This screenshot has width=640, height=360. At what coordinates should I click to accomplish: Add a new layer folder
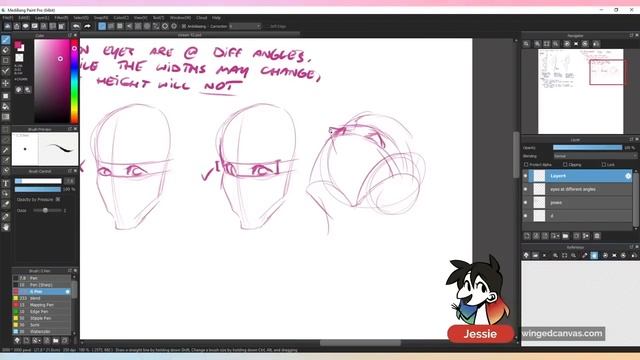click(565, 236)
